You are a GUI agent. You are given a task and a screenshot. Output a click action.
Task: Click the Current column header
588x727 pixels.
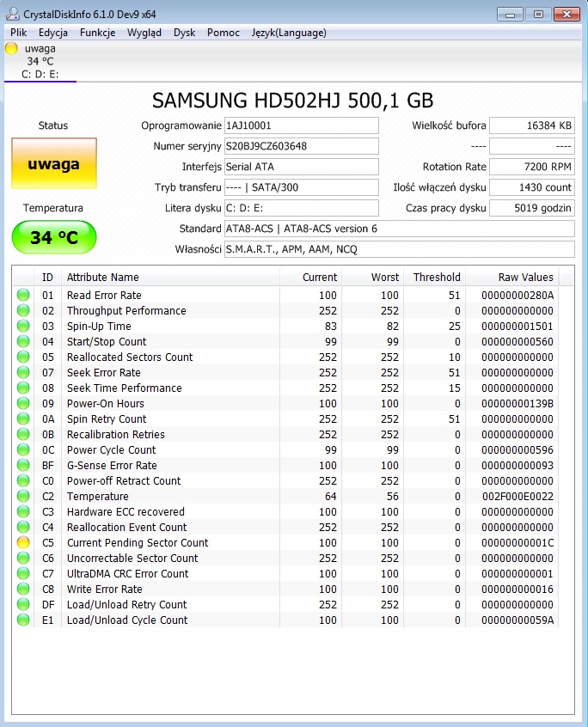pyautogui.click(x=310, y=278)
